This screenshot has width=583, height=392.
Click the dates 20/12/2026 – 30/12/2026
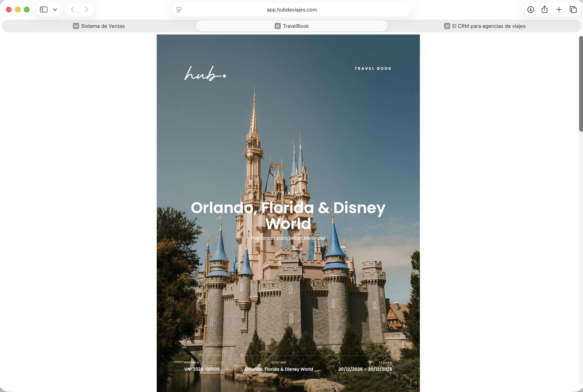[365, 369]
